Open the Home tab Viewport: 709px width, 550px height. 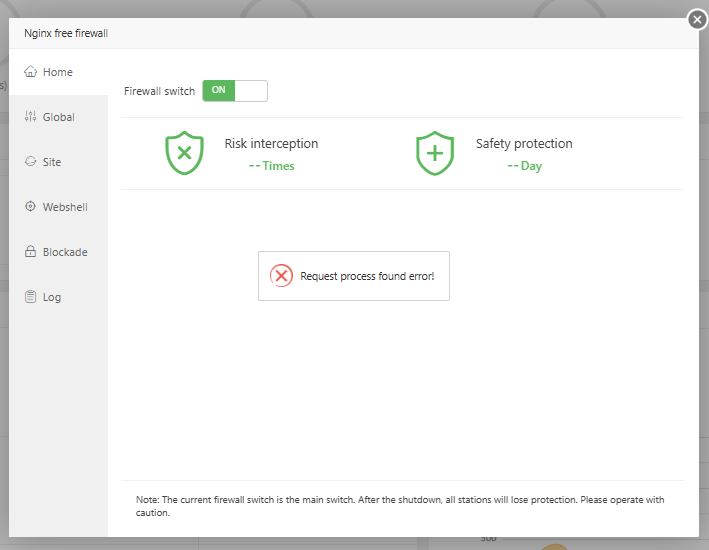click(x=58, y=72)
